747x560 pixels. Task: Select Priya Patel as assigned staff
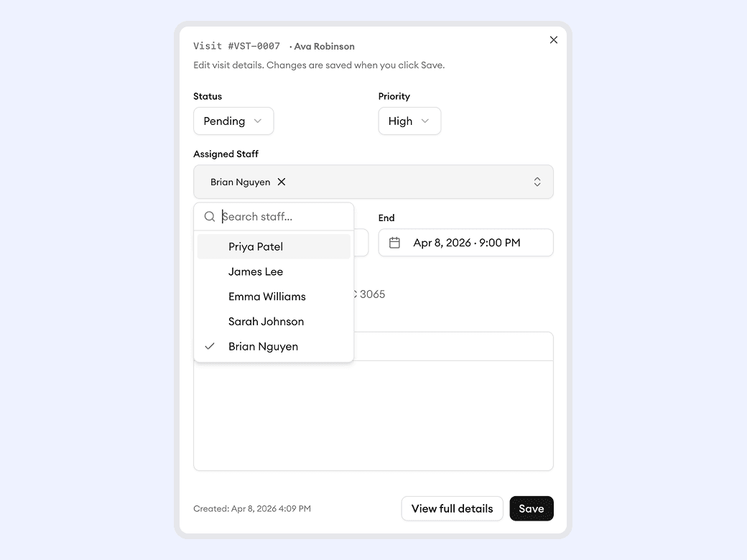(255, 246)
